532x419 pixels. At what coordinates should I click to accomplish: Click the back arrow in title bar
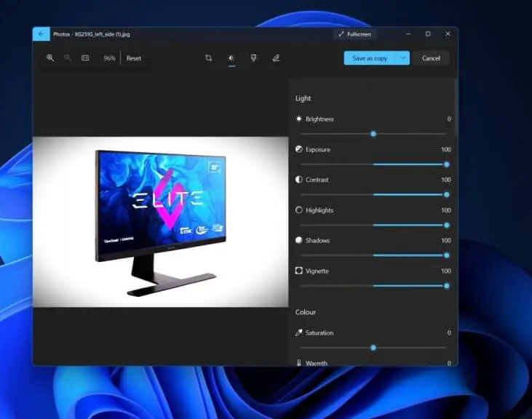pos(41,34)
